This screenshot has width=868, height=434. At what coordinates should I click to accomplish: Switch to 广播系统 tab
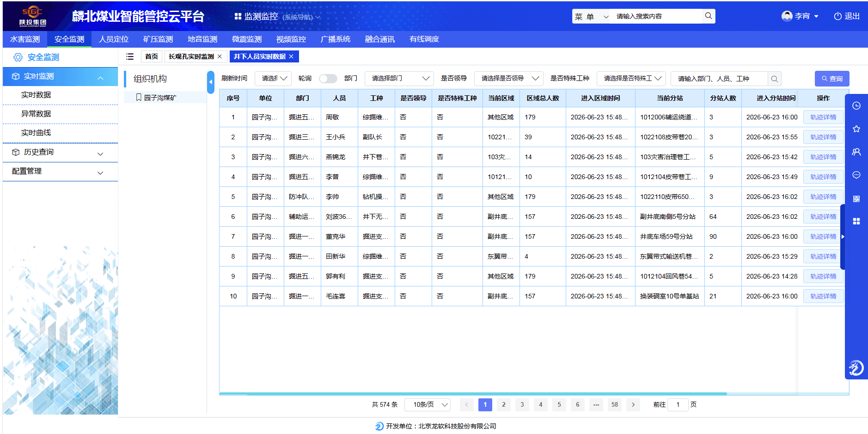[x=336, y=39]
